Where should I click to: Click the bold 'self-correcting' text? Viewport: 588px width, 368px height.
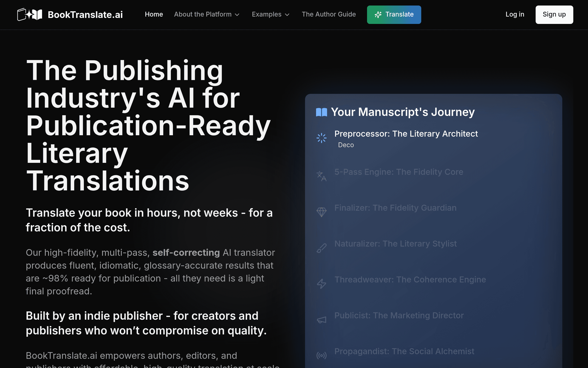pos(186,253)
